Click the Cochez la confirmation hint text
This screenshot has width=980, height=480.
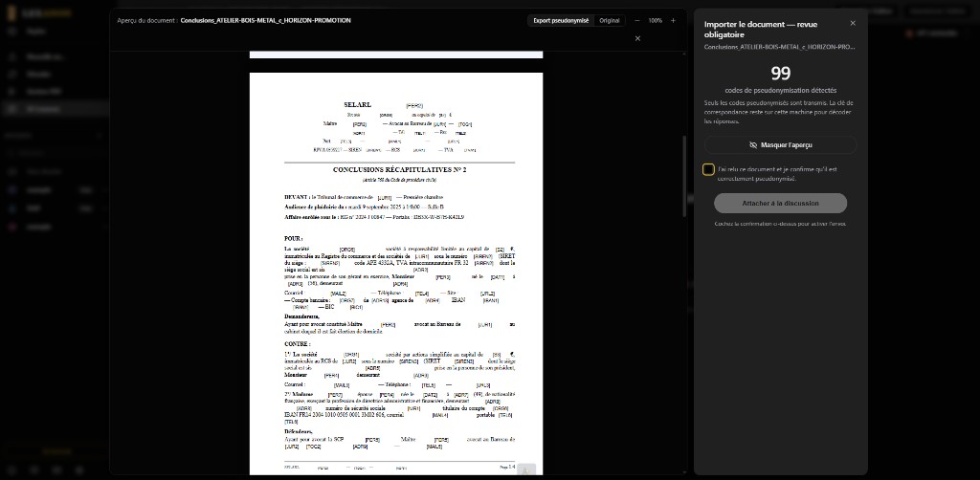pyautogui.click(x=781, y=224)
